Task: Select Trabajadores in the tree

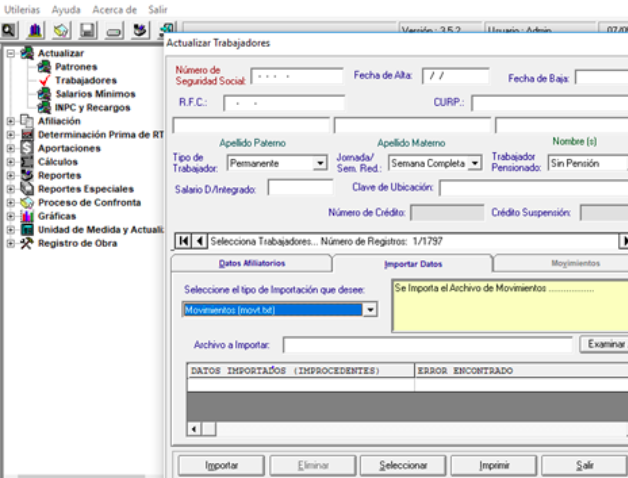Action: point(86,80)
